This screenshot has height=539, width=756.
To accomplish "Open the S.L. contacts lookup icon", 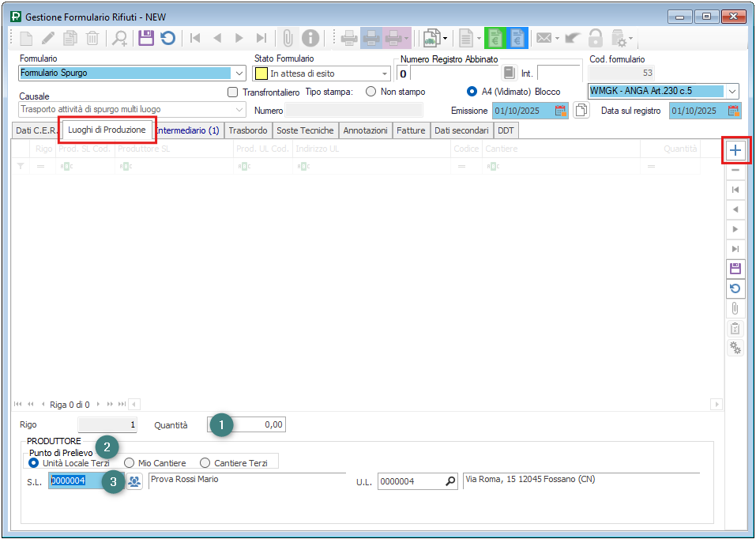I will pyautogui.click(x=134, y=481).
